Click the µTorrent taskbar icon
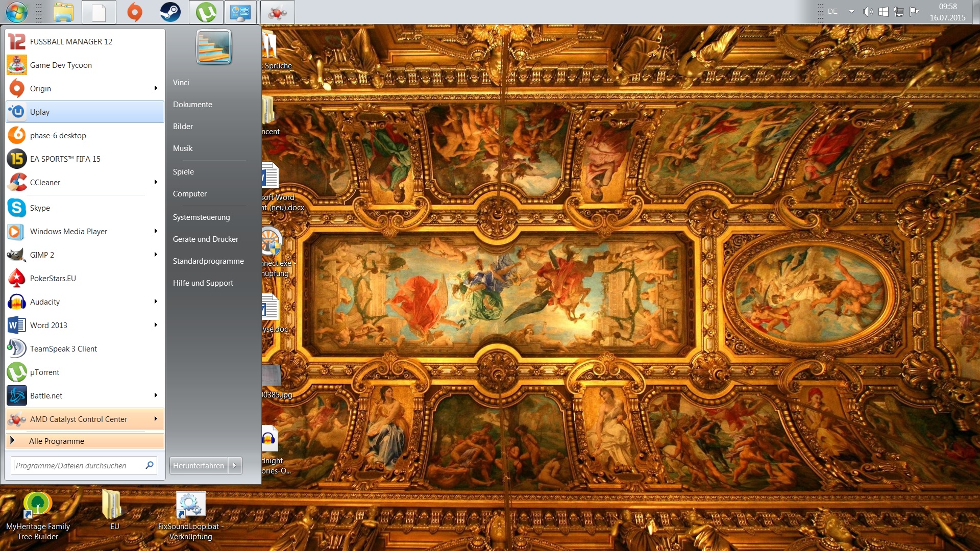Screen dimensions: 980x551 (x=206, y=12)
